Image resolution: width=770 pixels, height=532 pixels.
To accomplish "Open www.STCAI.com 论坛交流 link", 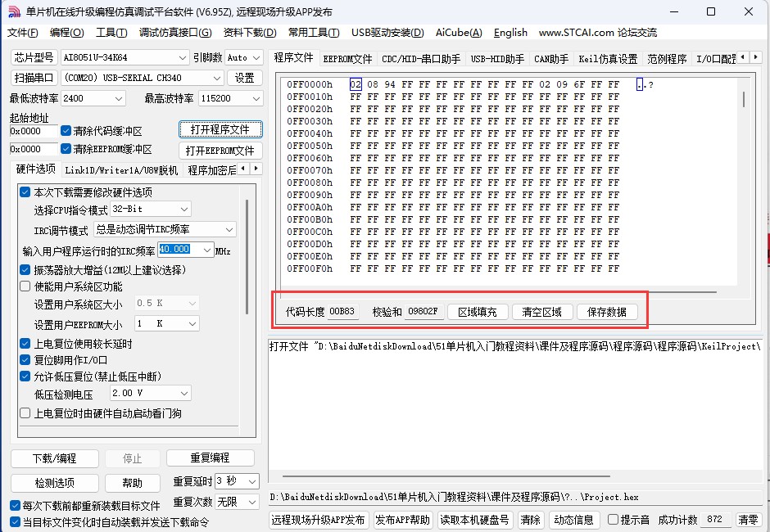I will tap(598, 33).
